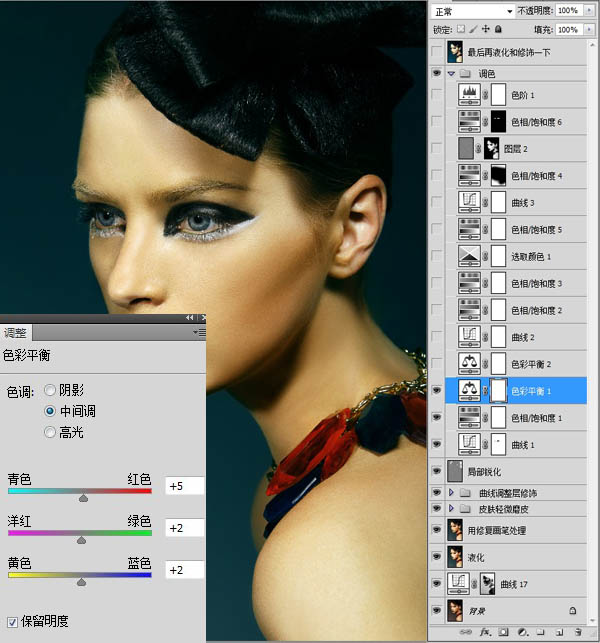The width and height of the screenshot is (600, 643).
Task: Select the 局部锐化 layer
Action: 516,472
